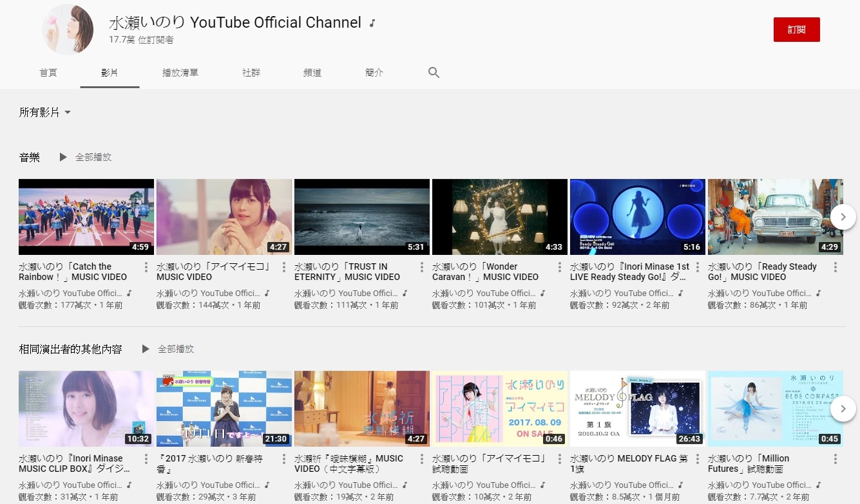Image resolution: width=860 pixels, height=504 pixels.
Task: Open Million Futures 試聴動画 title link
Action: 749,463
